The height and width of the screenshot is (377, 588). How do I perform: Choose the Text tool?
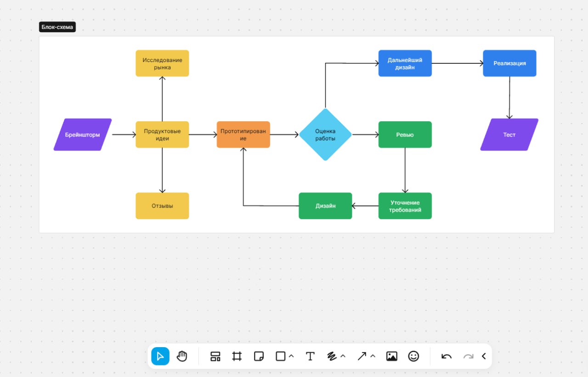310,356
